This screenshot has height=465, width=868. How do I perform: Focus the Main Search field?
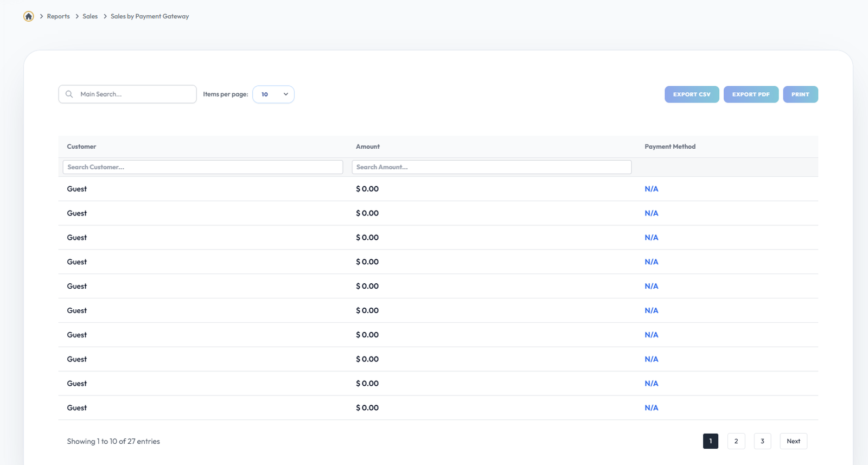[x=127, y=94]
